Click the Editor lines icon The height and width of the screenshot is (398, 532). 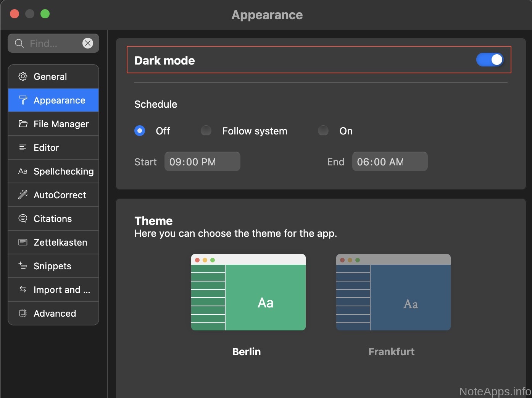click(x=23, y=147)
